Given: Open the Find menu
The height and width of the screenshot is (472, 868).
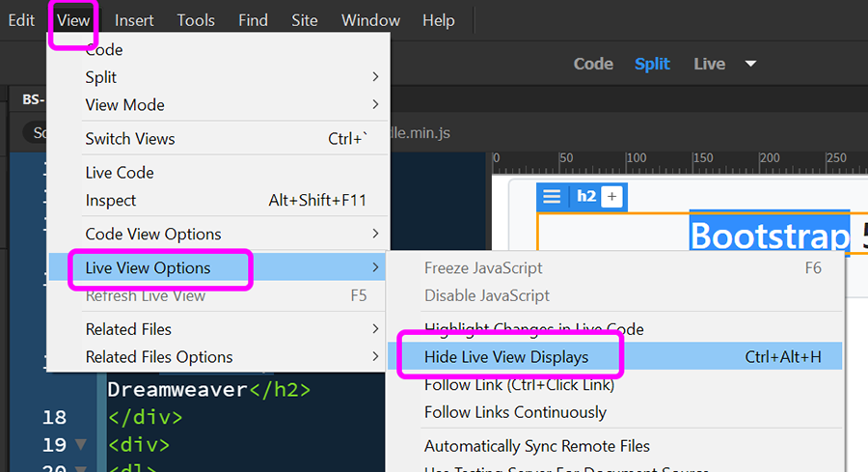Looking at the screenshot, I should pyautogui.click(x=253, y=20).
